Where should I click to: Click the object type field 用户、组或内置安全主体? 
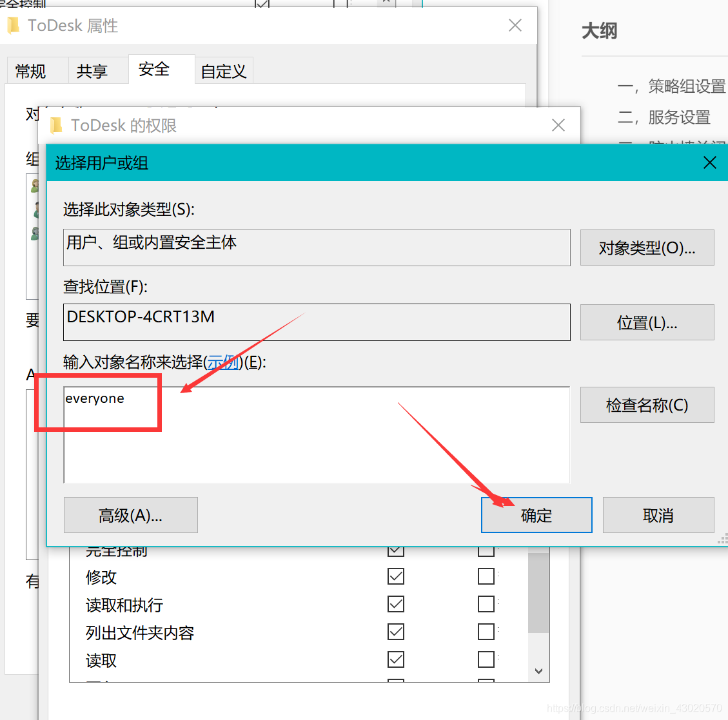click(317, 248)
